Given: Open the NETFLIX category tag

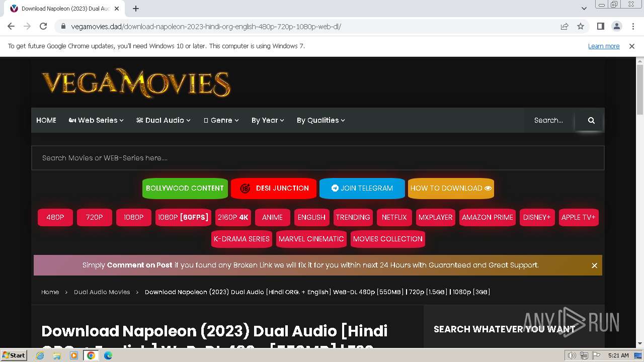Looking at the screenshot, I should tap(394, 217).
